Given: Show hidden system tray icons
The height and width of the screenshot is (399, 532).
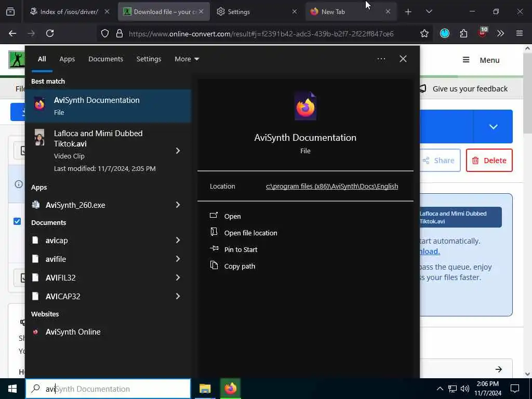Looking at the screenshot, I should click(440, 389).
